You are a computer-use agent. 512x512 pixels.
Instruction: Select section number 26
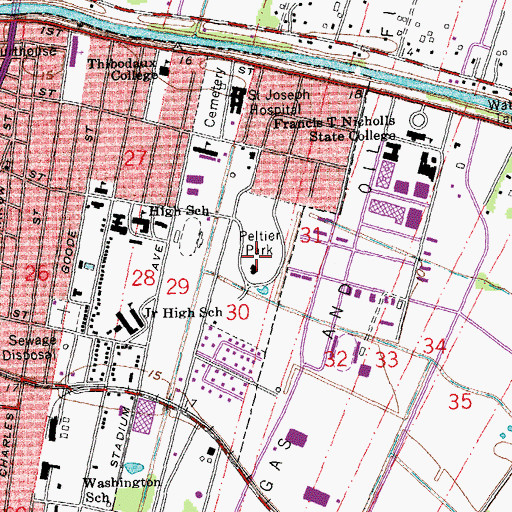tap(37, 273)
